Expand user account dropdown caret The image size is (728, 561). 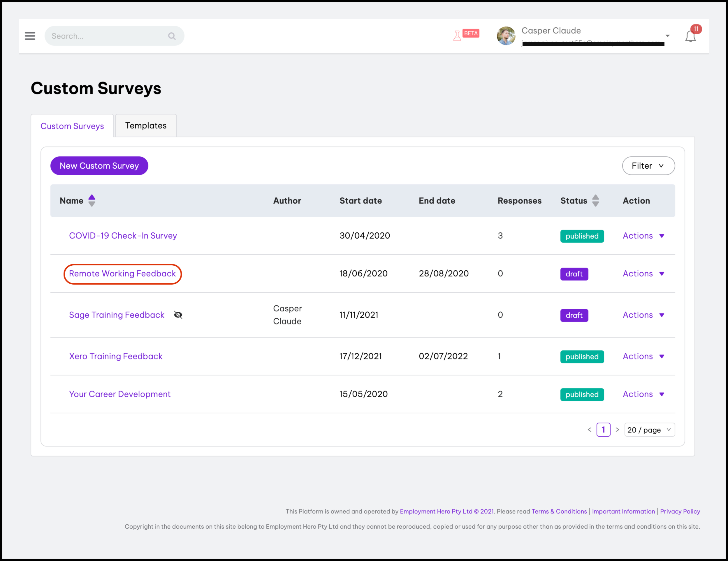(x=667, y=36)
